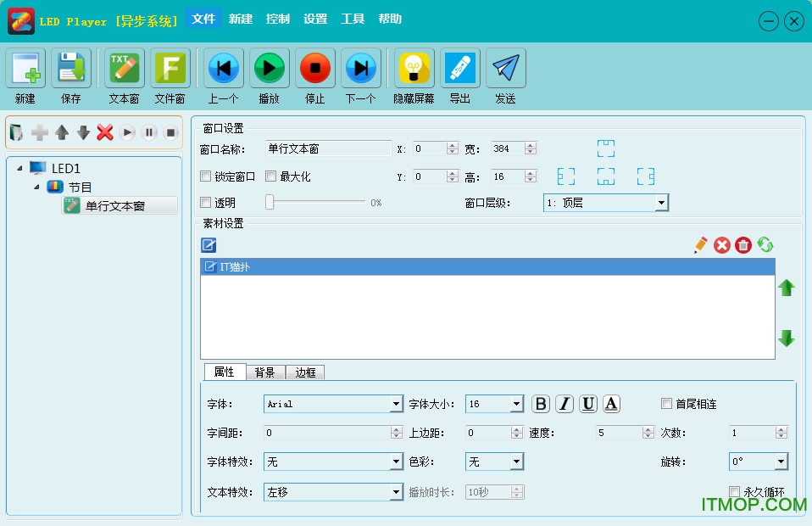Click the left alignment bracket icon
This screenshot has width=812, height=526.
[x=566, y=176]
